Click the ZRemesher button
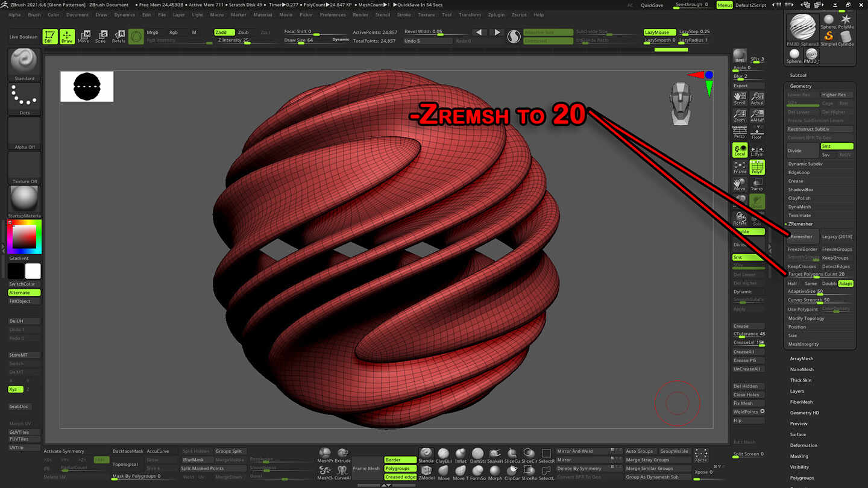The width and height of the screenshot is (868, 488). pyautogui.click(x=802, y=236)
